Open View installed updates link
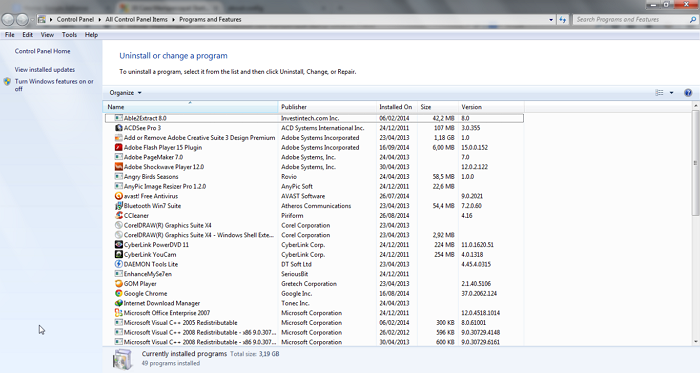Image resolution: width=700 pixels, height=373 pixels. (x=45, y=70)
